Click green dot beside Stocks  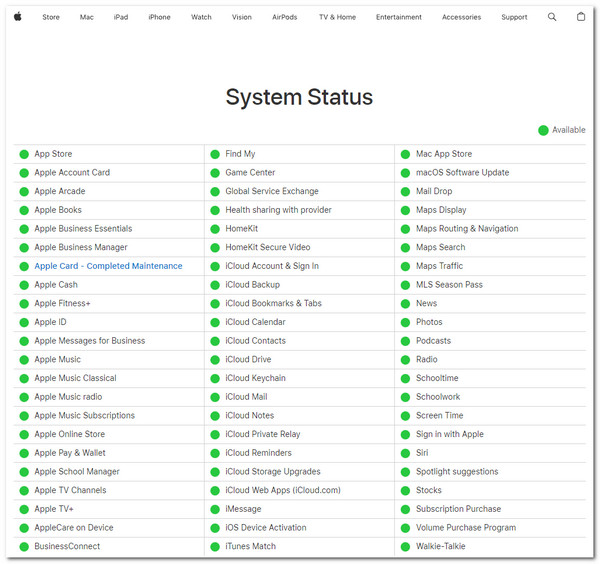pyautogui.click(x=405, y=491)
